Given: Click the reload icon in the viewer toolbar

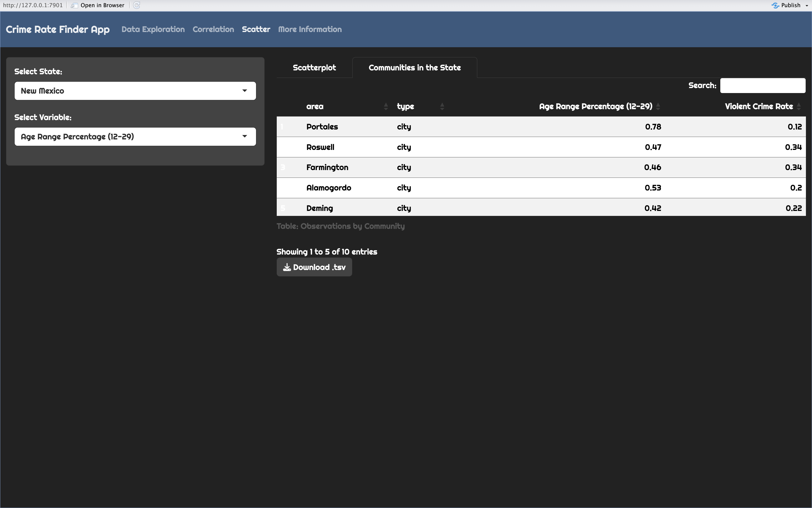Looking at the screenshot, I should 136,5.
